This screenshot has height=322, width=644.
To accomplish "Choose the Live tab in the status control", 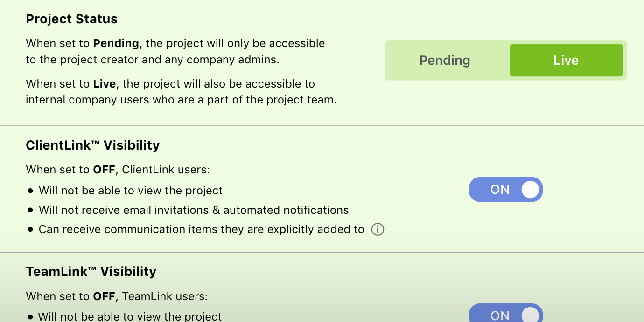I will [x=566, y=60].
